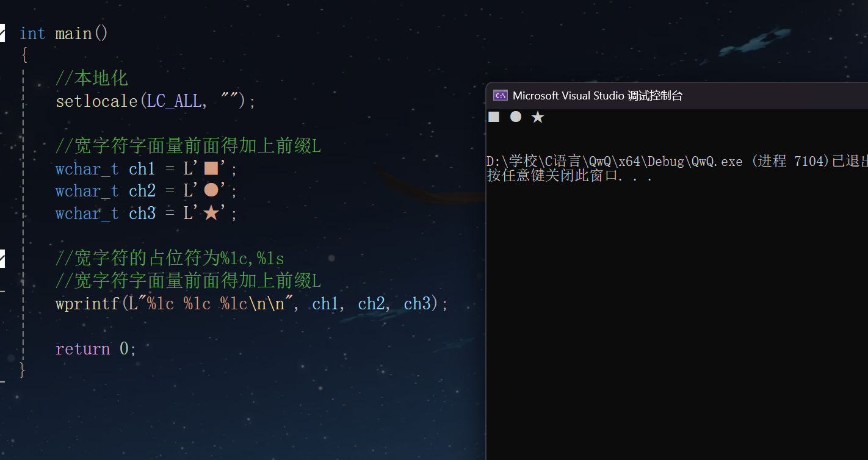The image size is (868, 460).
Task: Click the opening brace below int main()
Action: [x=24, y=56]
